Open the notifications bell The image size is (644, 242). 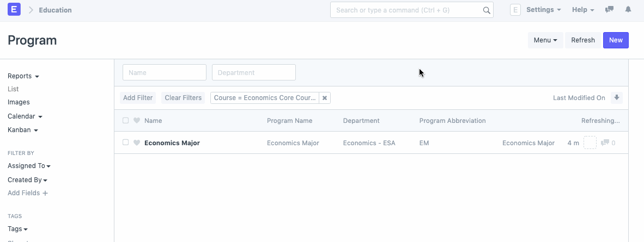[628, 10]
